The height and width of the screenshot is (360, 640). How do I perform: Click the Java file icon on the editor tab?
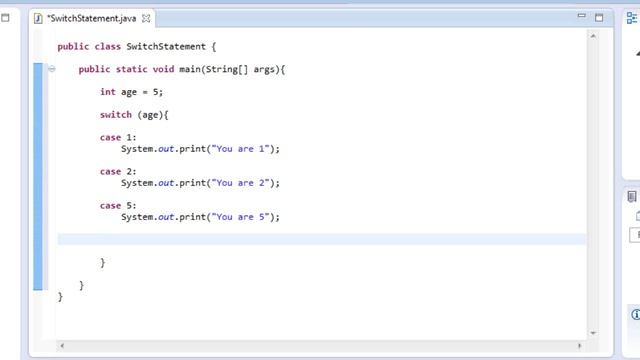click(38, 18)
